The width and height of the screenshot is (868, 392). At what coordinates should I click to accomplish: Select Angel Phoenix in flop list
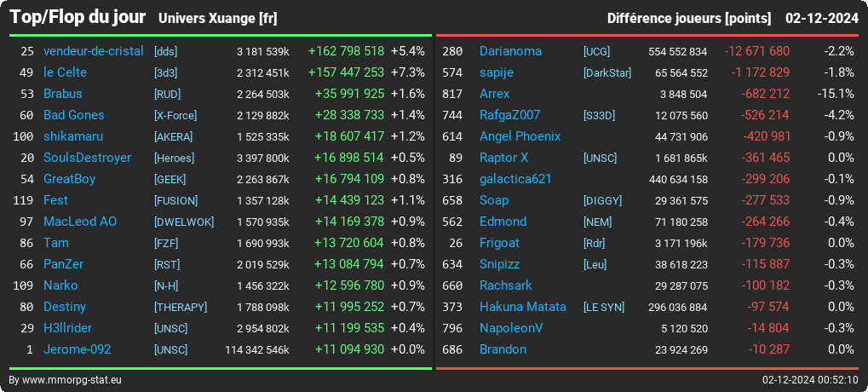coord(520,136)
